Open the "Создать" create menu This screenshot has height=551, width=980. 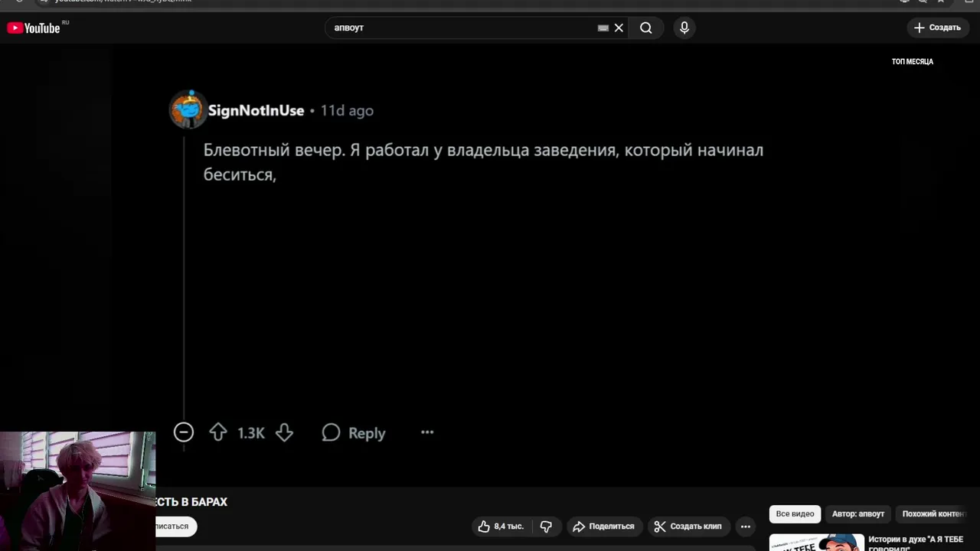[x=937, y=28]
